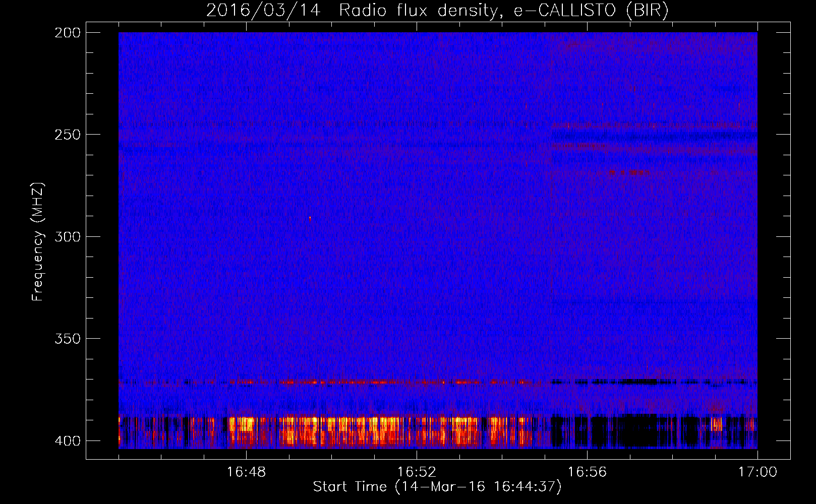The height and width of the screenshot is (504, 816).
Task: Click the 'Frequency (MHZ)' axis label
Action: (38, 242)
